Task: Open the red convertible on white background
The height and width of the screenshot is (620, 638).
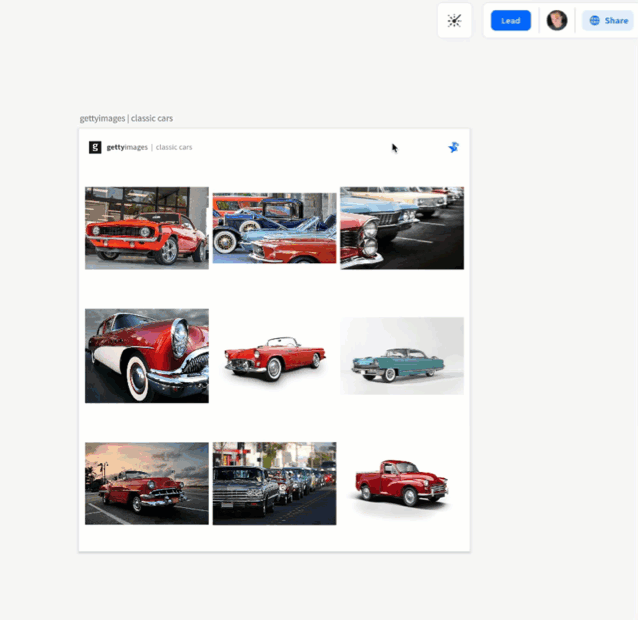Action: (274, 357)
